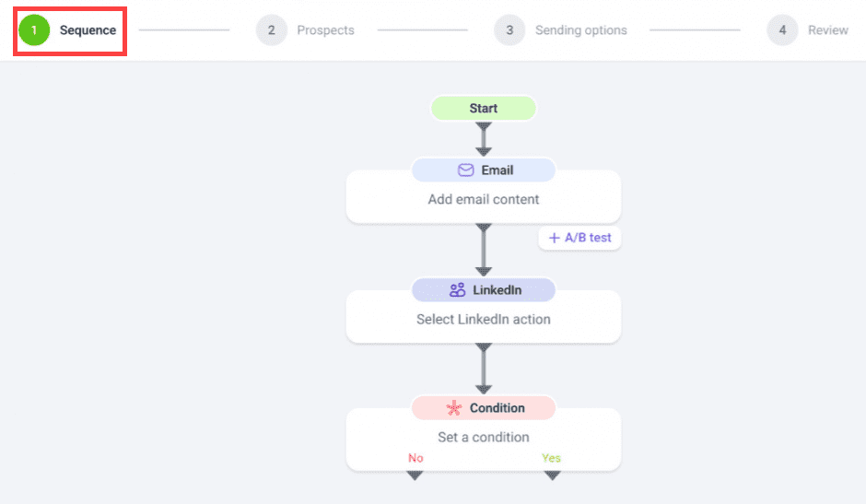Click the envelope icon in Email step

pyautogui.click(x=465, y=170)
